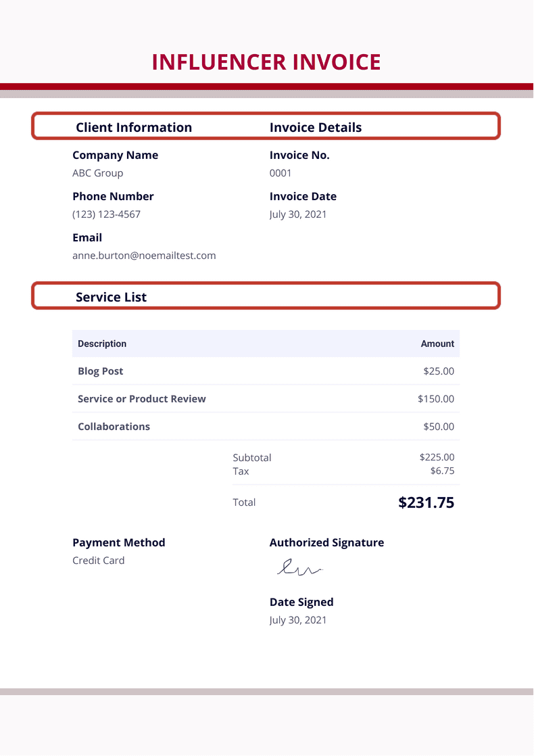Click the invoice number 0001

[x=281, y=173]
